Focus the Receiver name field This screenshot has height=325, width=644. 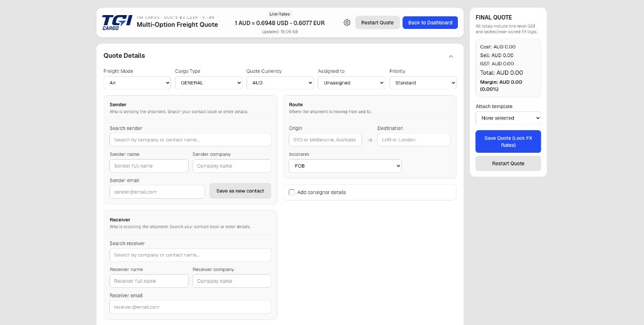pos(148,281)
